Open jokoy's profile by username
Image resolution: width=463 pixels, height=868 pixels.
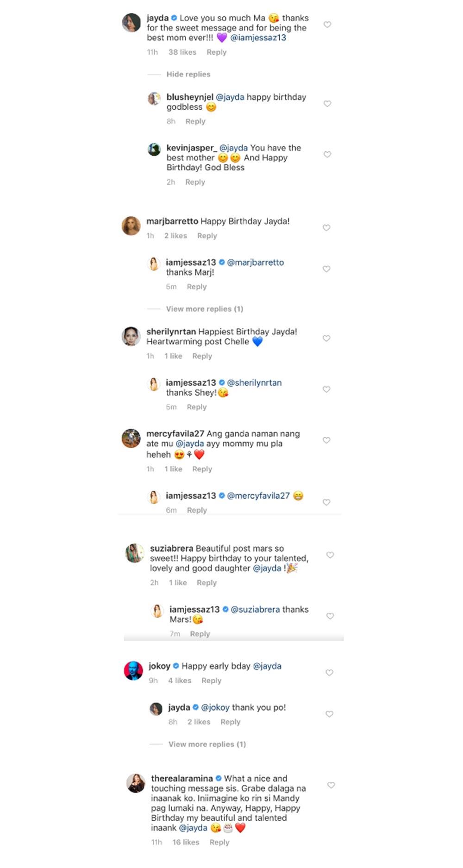[x=159, y=666]
